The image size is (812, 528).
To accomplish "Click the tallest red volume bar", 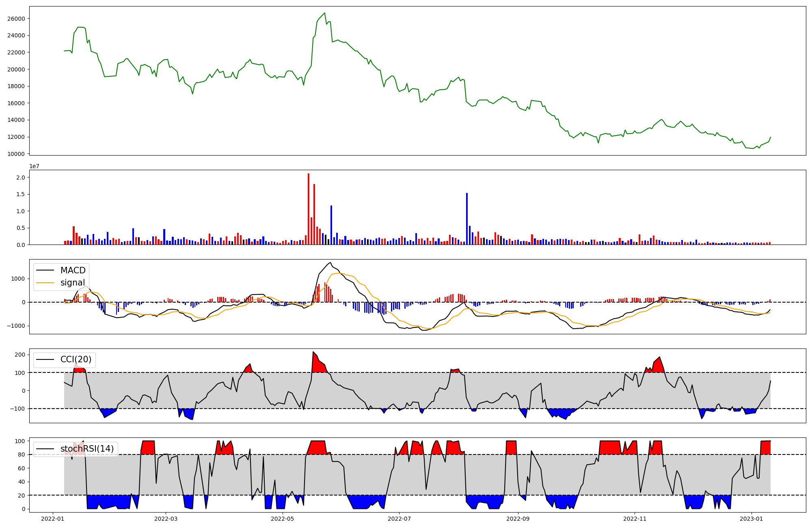I will click(309, 209).
